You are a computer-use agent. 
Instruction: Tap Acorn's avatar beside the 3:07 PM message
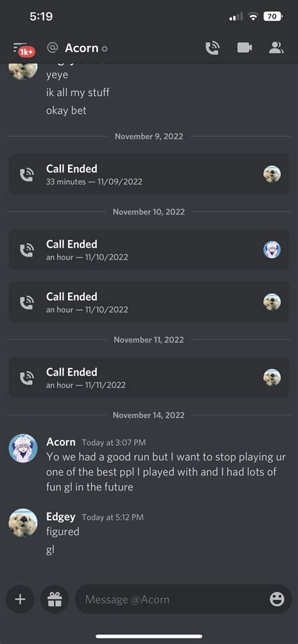(23, 448)
